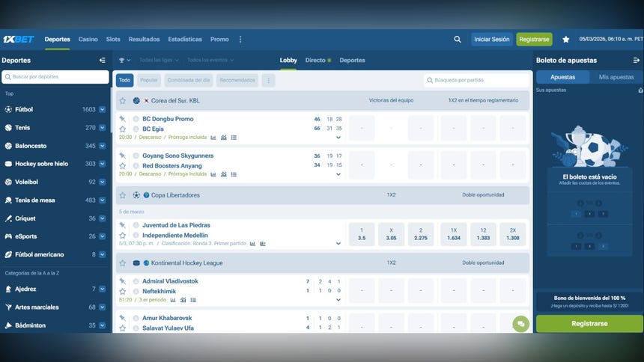Image resolution: width=644 pixels, height=362 pixels.
Task: Focus the Búsqueda por partido field
Action: point(476,81)
